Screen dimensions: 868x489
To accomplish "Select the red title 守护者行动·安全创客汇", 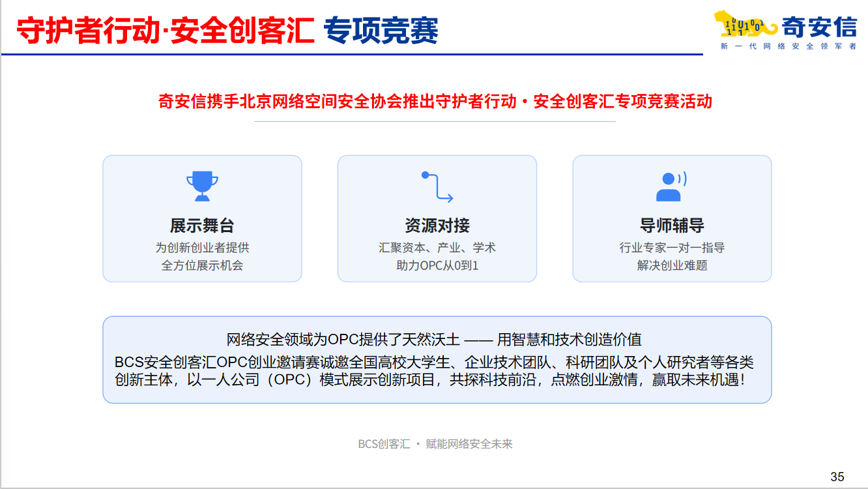I will (x=166, y=29).
